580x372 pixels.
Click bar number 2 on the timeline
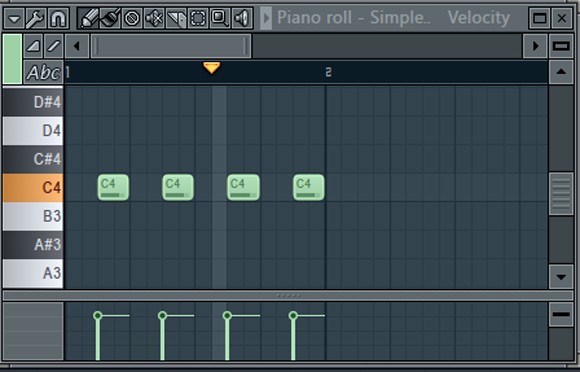pos(328,72)
